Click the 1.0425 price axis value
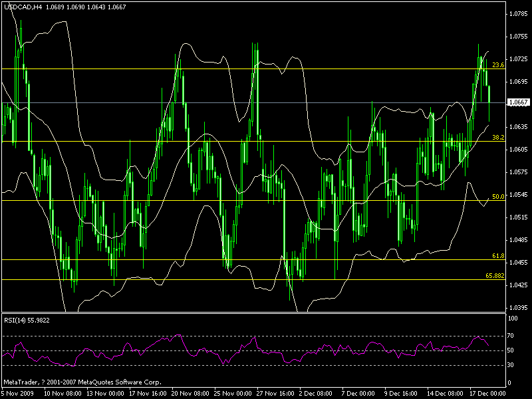 (519, 285)
